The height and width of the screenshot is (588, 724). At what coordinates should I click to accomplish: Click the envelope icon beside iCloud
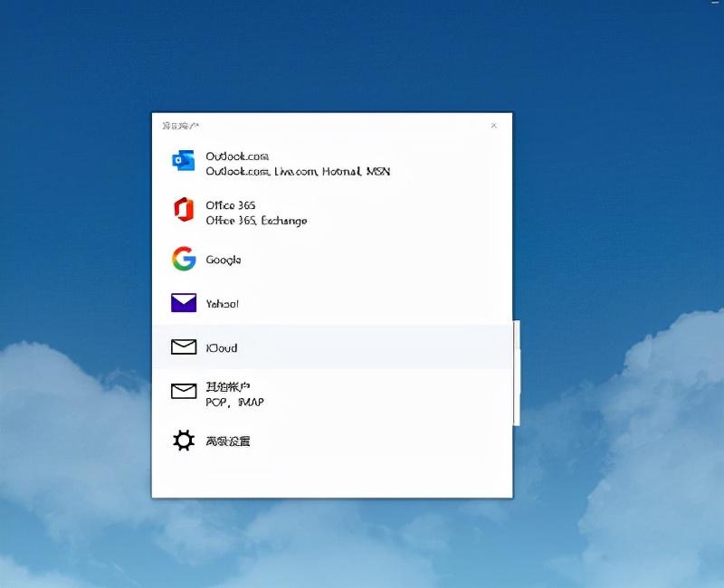pyautogui.click(x=184, y=347)
